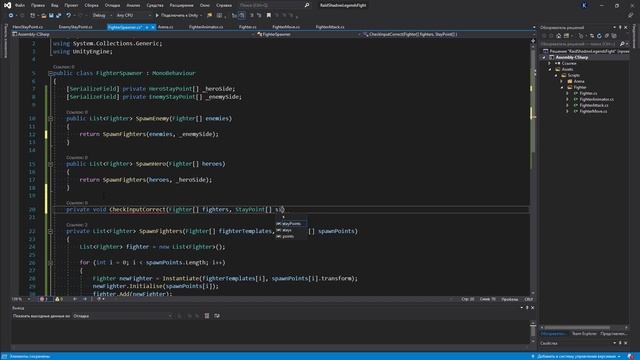Image resolution: width=640 pixels, height=360 pixels.
Task: Open the Сборка menu
Action: (x=91, y=5)
